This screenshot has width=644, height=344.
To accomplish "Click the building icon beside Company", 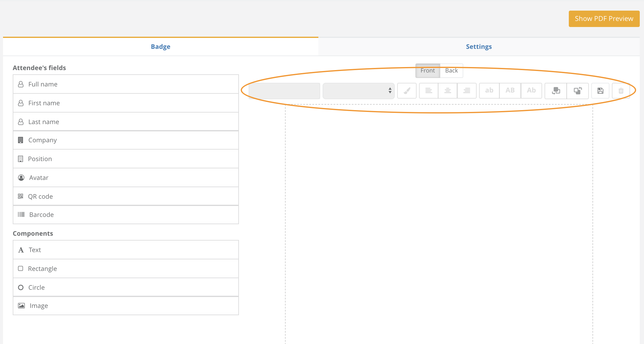I will 21,140.
